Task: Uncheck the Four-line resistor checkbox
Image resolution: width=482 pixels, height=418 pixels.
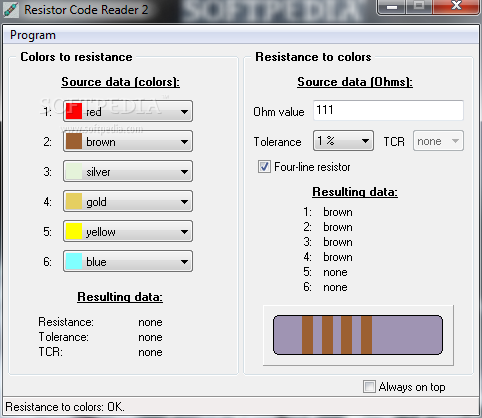Action: pyautogui.click(x=264, y=167)
